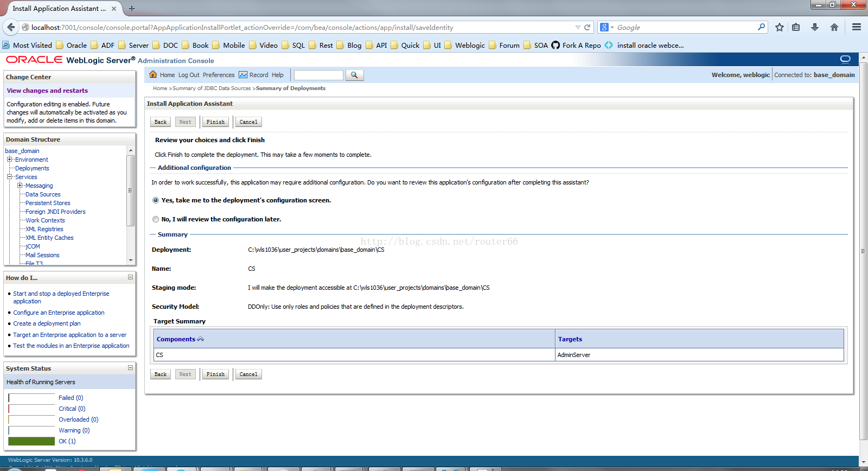Open the SOA bookmarks folder
Screen dimensions: 868x471
(535, 45)
